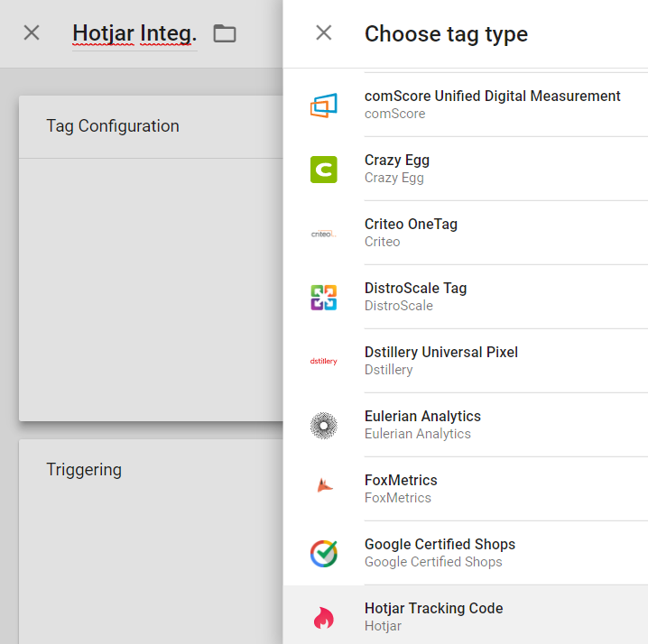Click the green Crazy Egg icon
Viewport: 648px width, 644px height.
pyautogui.click(x=323, y=170)
